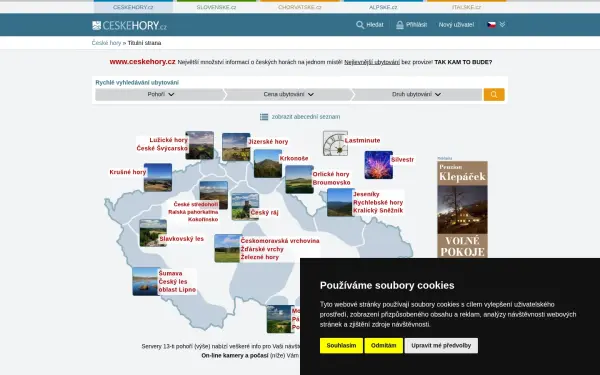Expand the Pohoří dropdown
The width and height of the screenshot is (600, 375).
click(161, 95)
